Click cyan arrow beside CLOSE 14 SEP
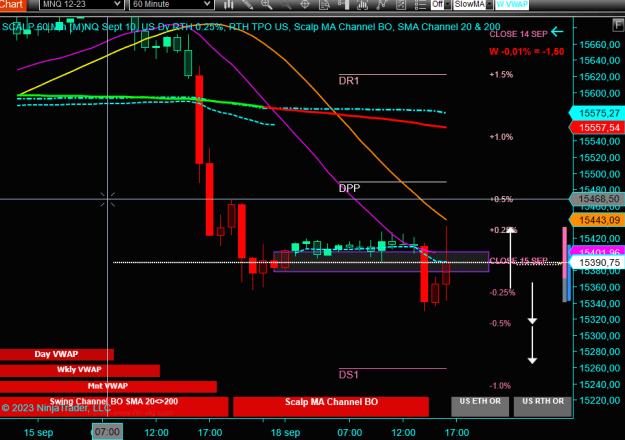The height and width of the screenshot is (440, 625). click(557, 32)
